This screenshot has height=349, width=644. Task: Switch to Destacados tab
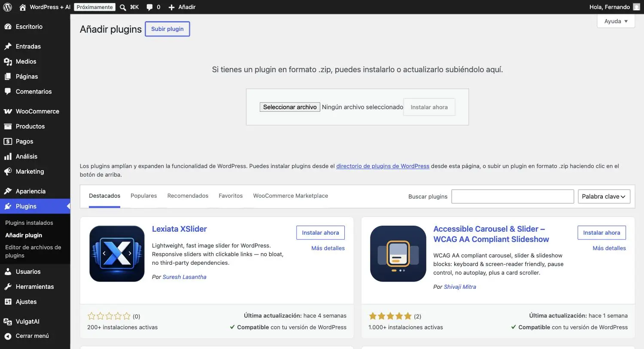tap(104, 196)
